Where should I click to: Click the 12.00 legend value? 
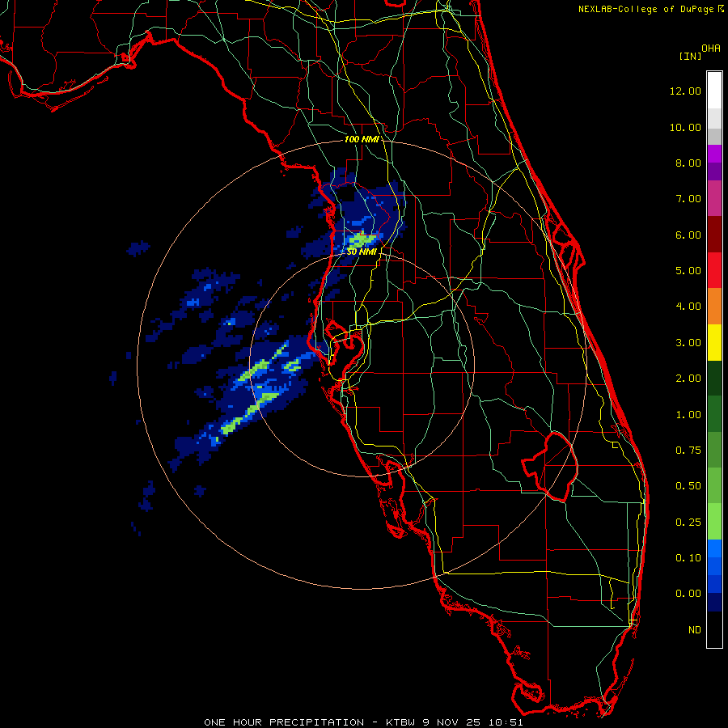pyautogui.click(x=685, y=91)
